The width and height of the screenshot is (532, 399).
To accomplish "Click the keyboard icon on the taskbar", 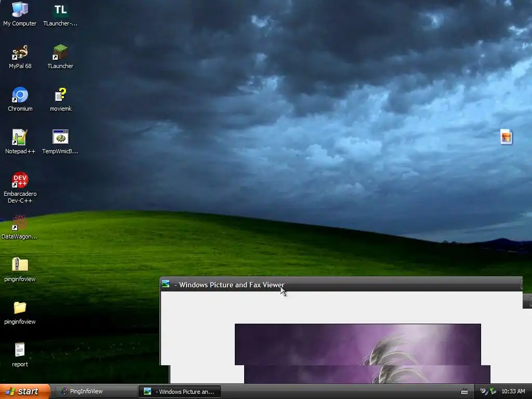I will click(x=464, y=392).
